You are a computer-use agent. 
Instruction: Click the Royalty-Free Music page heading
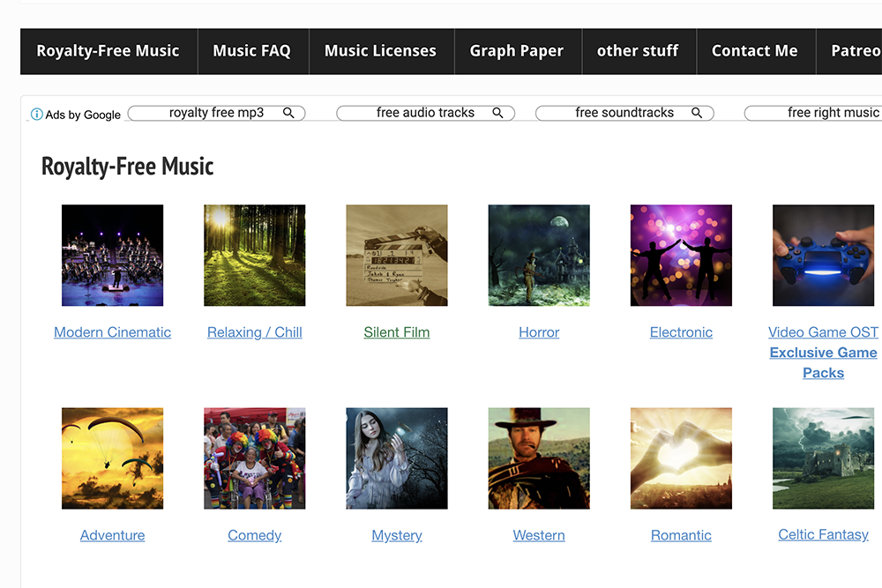point(128,167)
